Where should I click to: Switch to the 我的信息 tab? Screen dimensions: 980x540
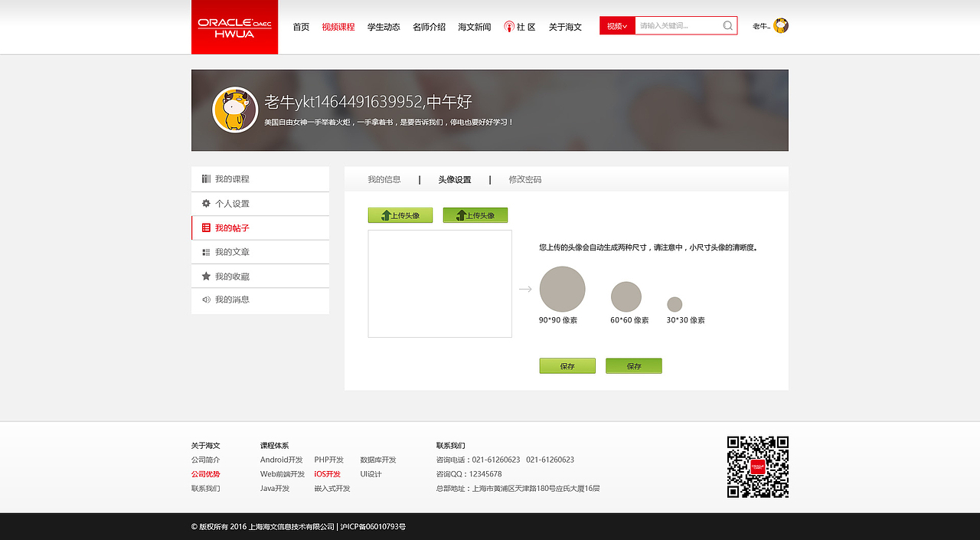point(383,179)
